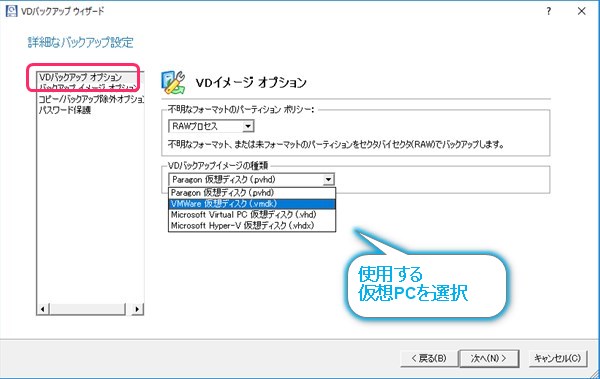
Task: Click the 戻る(B) back button
Action: pos(429,358)
